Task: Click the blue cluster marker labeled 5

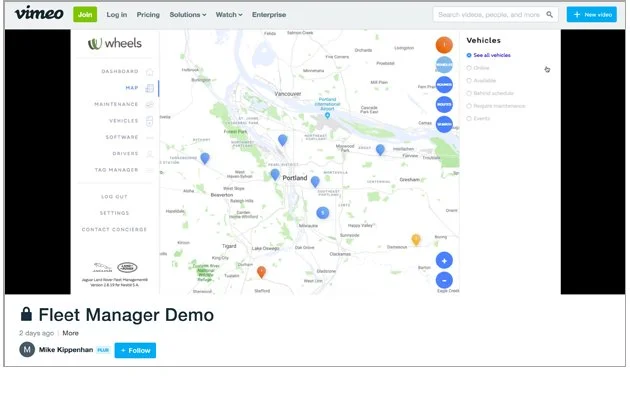Action: pos(323,213)
